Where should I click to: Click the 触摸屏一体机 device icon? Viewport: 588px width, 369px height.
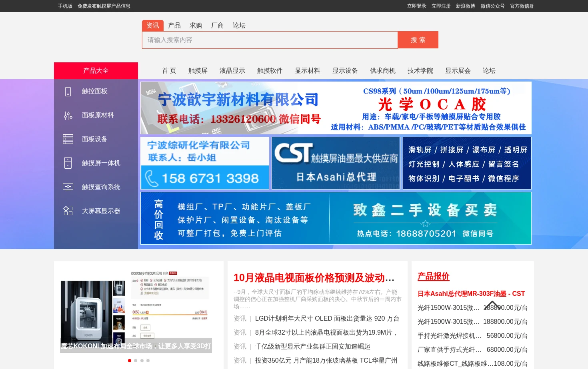point(68,163)
